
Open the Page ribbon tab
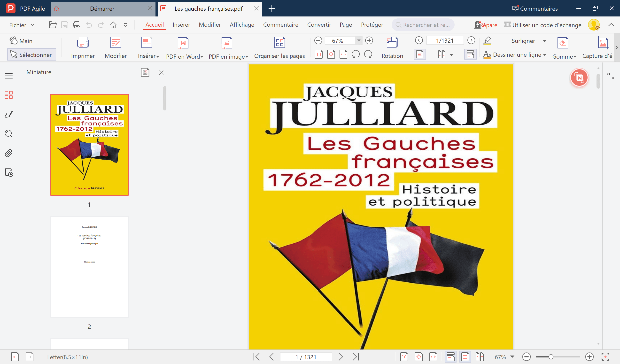coord(346,25)
